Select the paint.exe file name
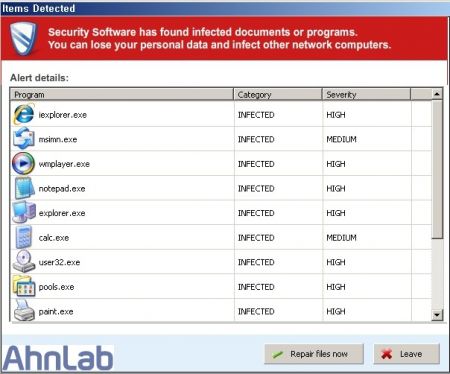450x374 pixels. point(56,312)
